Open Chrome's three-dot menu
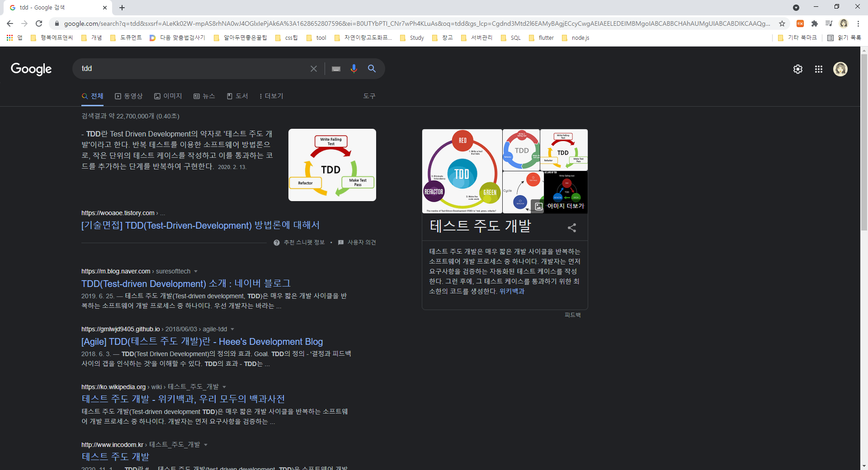868x470 pixels. point(858,23)
